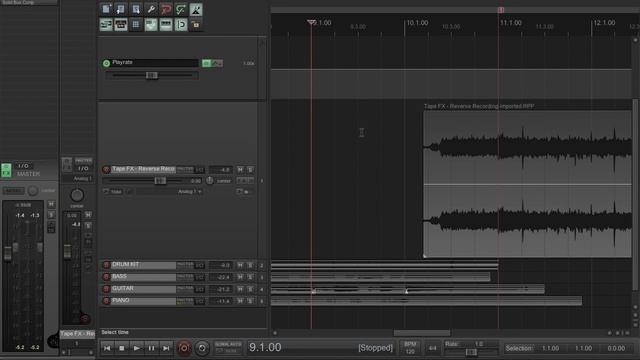Toggle grid lines icon in toolbar
Viewport: 640px width, 360px height.
click(136, 24)
